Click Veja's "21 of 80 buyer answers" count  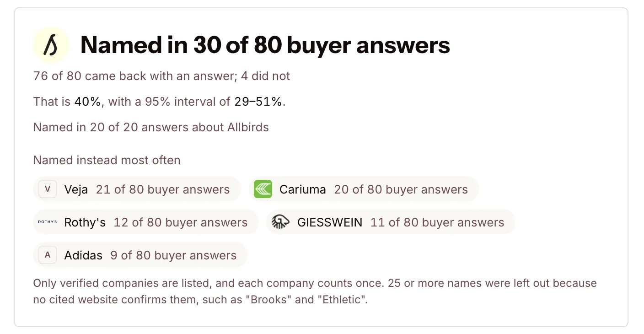163,189
